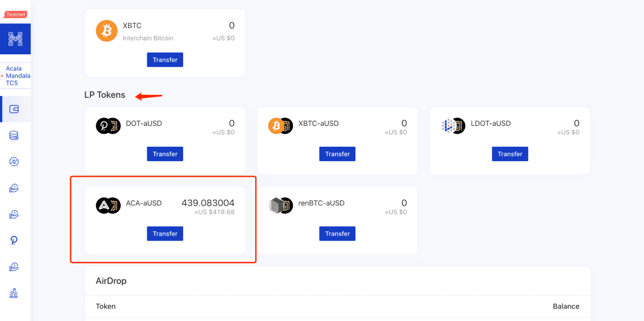Click the Balance column header
The height and width of the screenshot is (321, 644).
coord(566,306)
